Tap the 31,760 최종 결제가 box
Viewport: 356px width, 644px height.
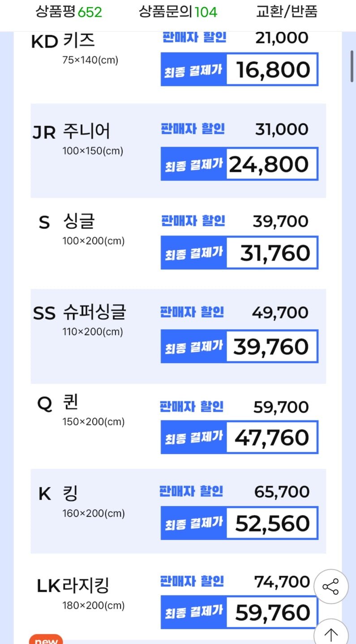point(240,253)
